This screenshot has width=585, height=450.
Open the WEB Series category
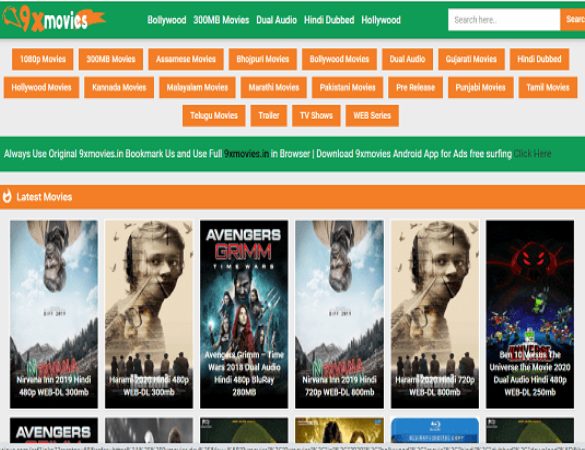point(372,116)
